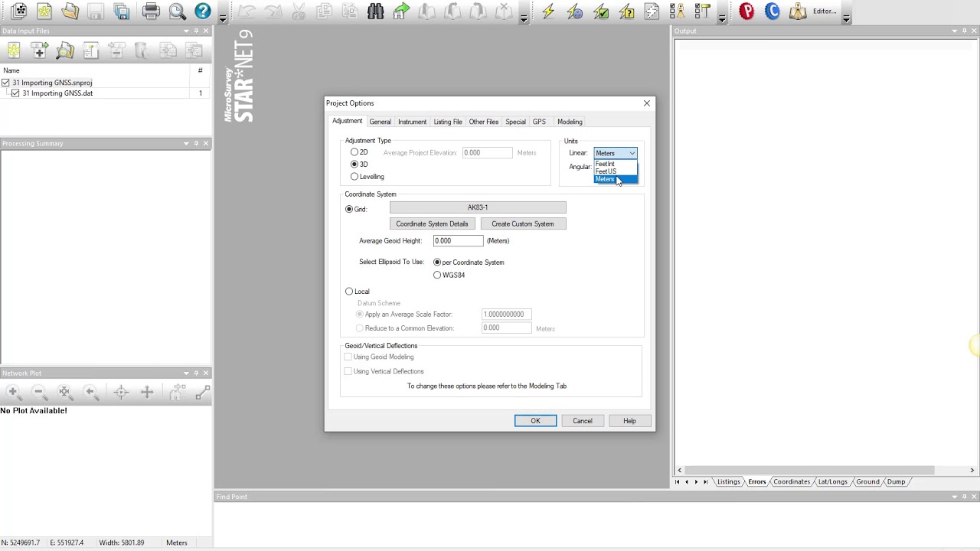Click Help in Project Options
Viewport: 980px width, 551px height.
(629, 421)
